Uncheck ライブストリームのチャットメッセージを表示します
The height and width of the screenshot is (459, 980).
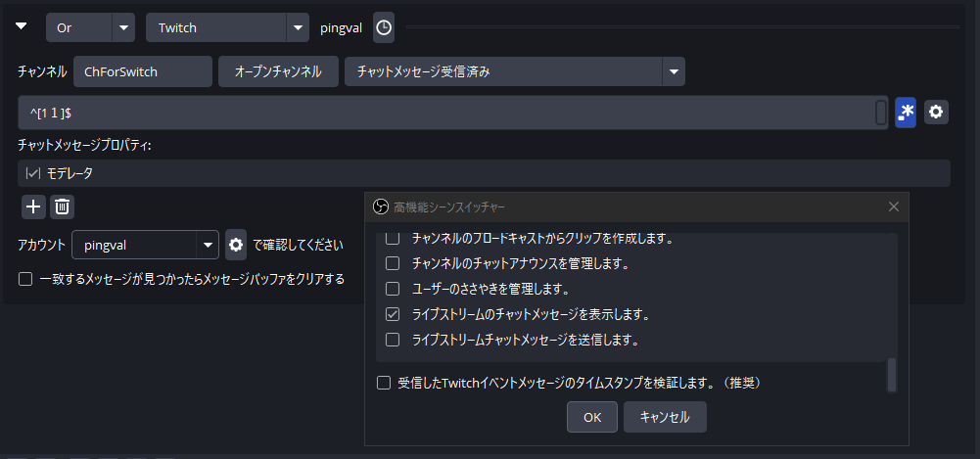pos(393,315)
